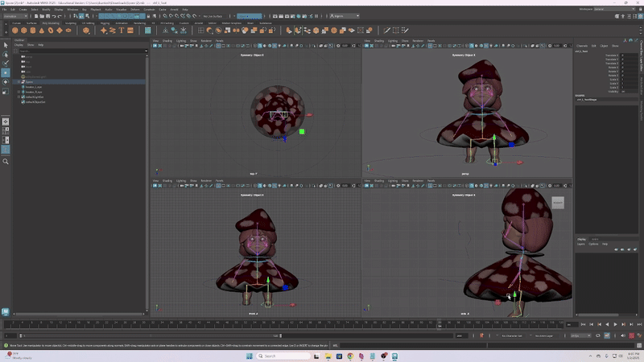Choose the Paint Selection tool
Image resolution: width=644 pixels, height=362 pixels.
point(6,63)
